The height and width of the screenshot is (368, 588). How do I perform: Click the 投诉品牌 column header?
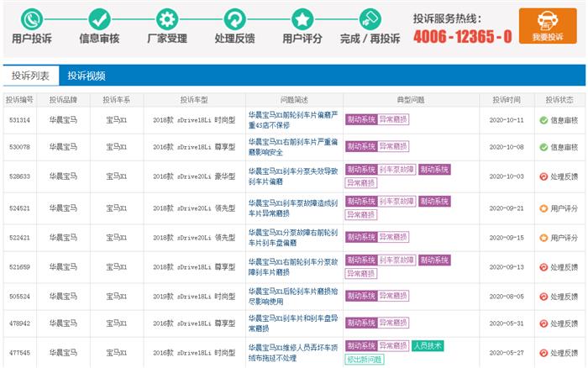63,100
